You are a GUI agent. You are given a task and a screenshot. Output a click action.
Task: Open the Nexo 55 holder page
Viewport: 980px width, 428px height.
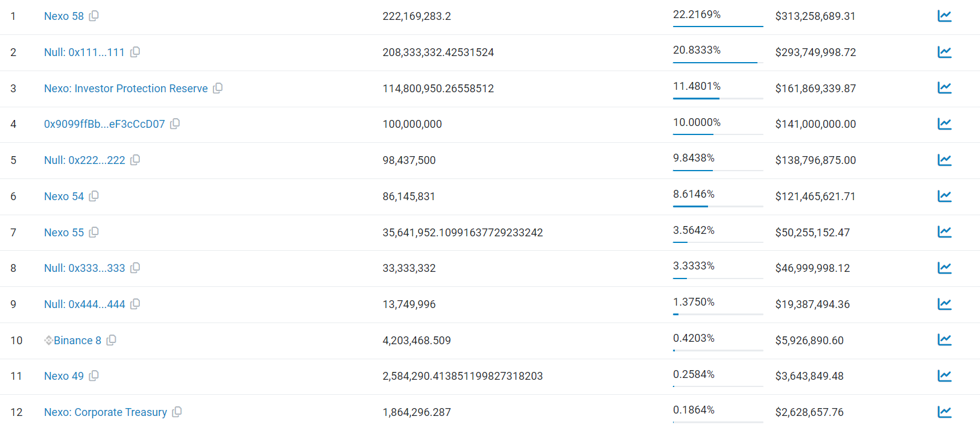pos(64,233)
